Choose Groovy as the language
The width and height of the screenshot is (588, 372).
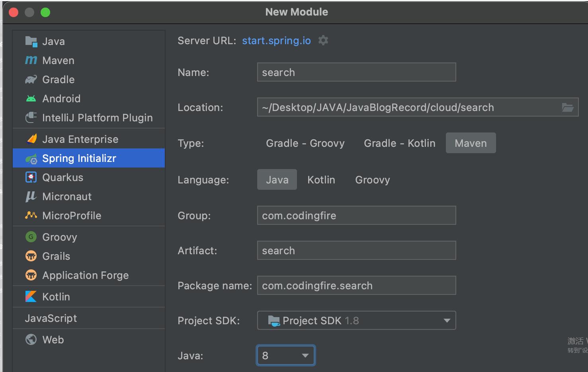(373, 180)
